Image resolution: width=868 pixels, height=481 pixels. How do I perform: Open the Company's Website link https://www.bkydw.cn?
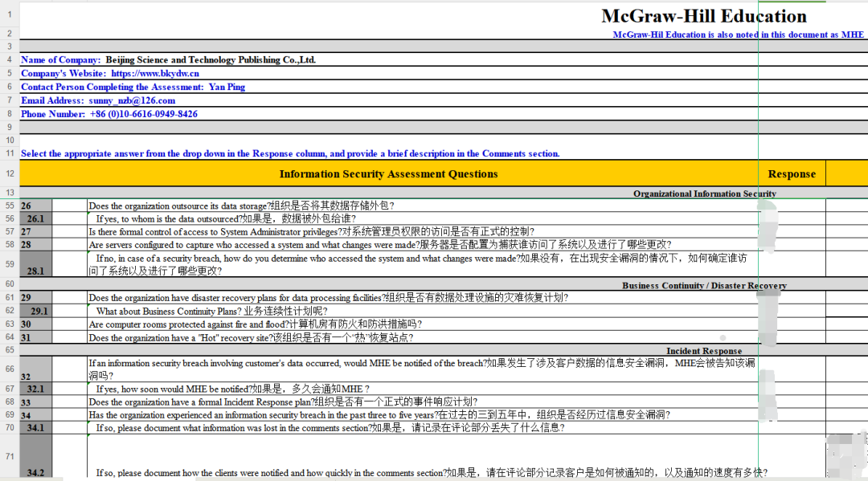click(155, 74)
